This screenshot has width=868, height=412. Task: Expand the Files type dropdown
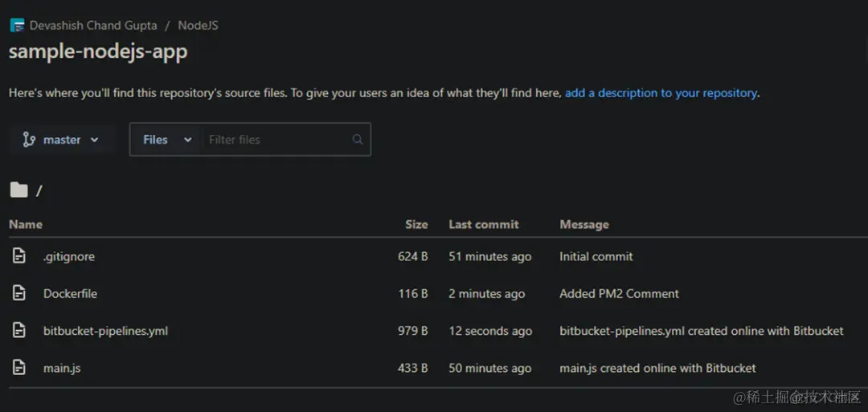click(x=167, y=140)
